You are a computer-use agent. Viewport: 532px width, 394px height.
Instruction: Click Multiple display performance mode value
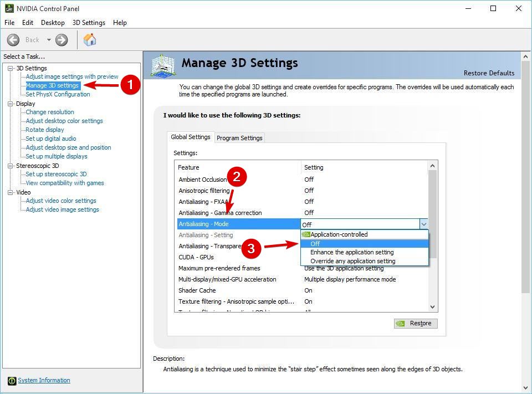click(x=350, y=279)
